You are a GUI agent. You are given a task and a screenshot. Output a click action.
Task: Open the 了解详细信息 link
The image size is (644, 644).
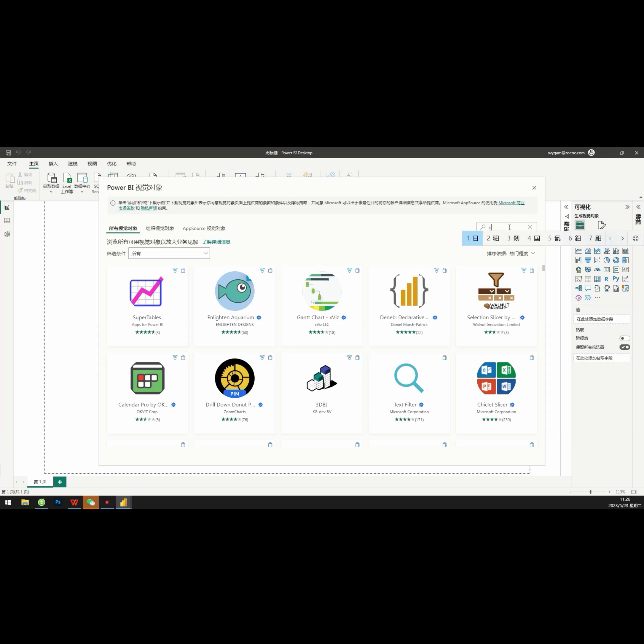click(216, 242)
